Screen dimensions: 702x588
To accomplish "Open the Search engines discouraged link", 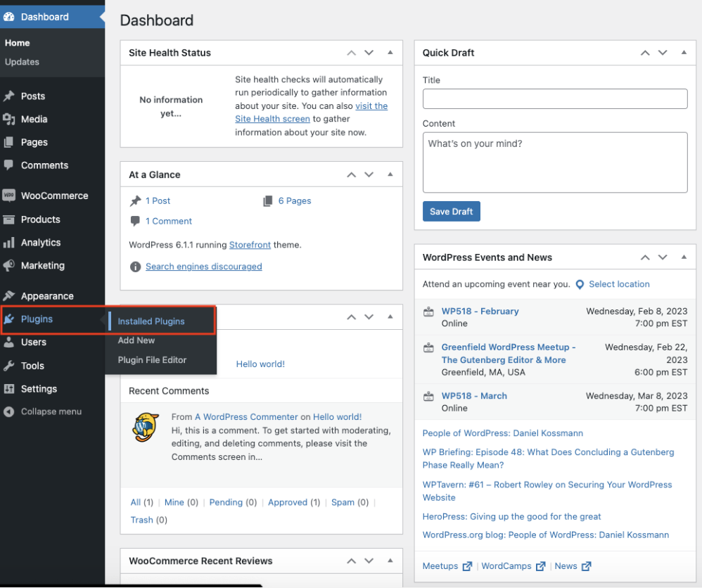I will pyautogui.click(x=204, y=267).
